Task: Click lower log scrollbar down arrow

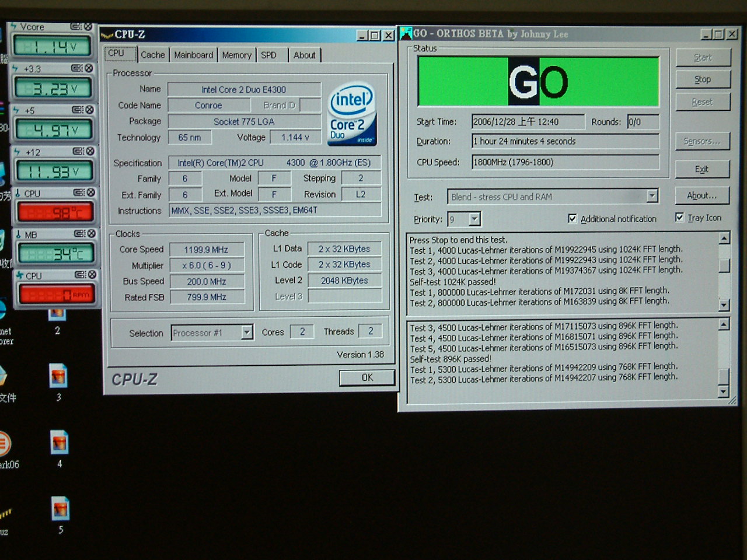Action: point(724,392)
